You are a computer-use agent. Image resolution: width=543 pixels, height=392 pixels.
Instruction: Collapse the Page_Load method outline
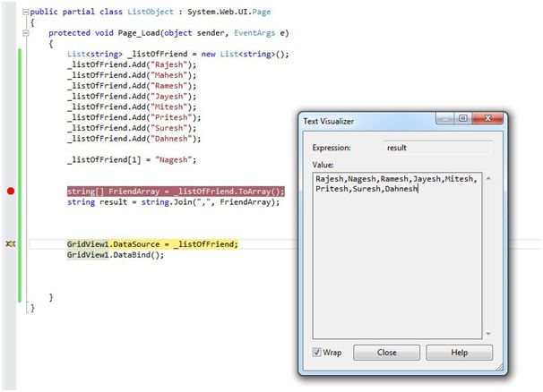26,33
